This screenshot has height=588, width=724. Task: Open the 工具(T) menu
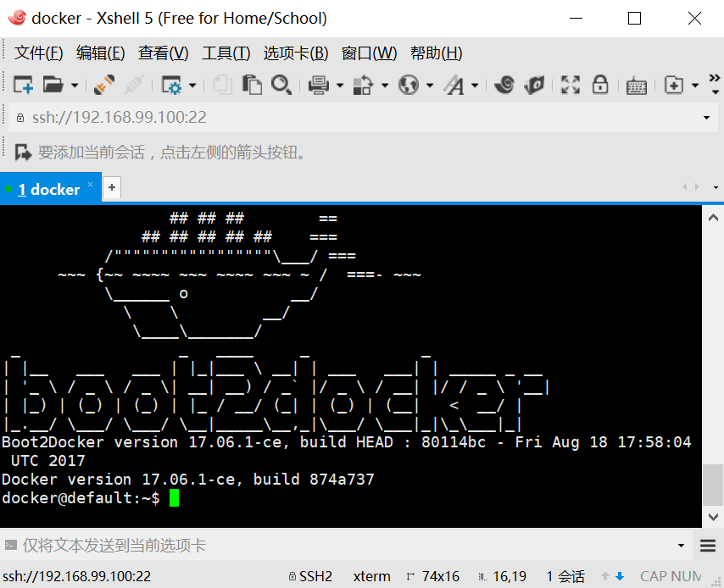pyautogui.click(x=226, y=53)
